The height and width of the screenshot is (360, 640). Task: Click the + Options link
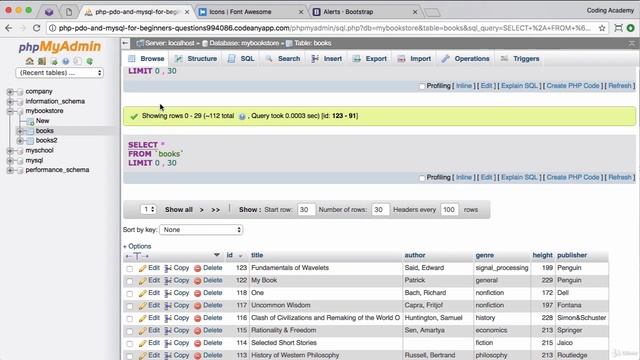coord(137,247)
